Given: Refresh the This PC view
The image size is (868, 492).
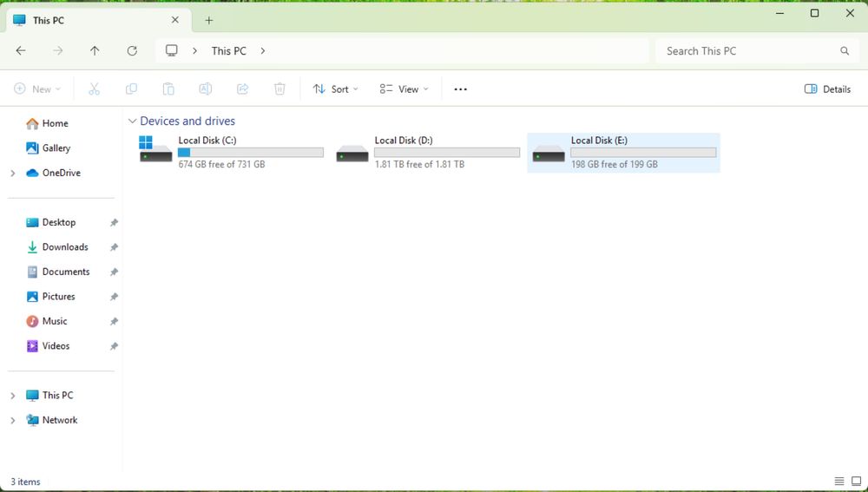Looking at the screenshot, I should click(x=132, y=51).
